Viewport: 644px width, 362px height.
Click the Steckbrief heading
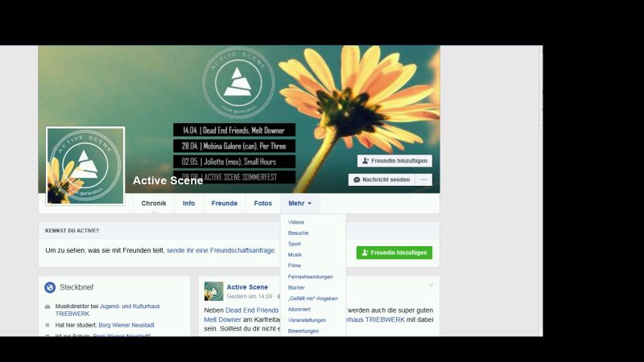(x=76, y=287)
